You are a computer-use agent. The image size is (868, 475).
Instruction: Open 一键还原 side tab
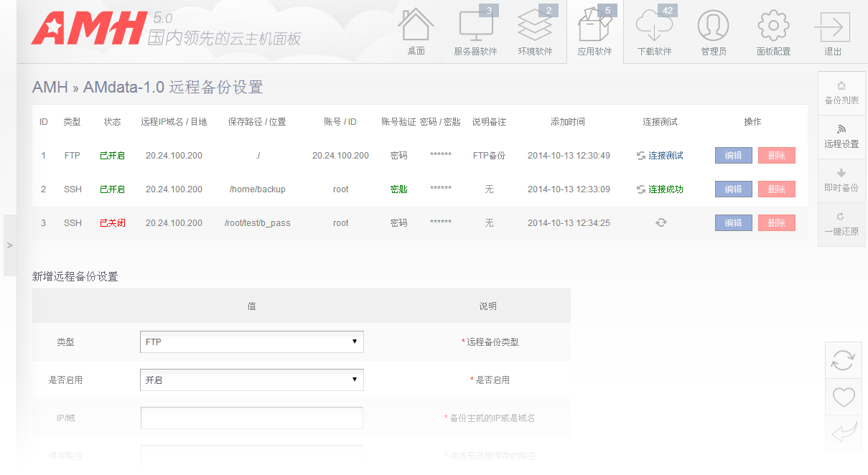[x=841, y=225]
